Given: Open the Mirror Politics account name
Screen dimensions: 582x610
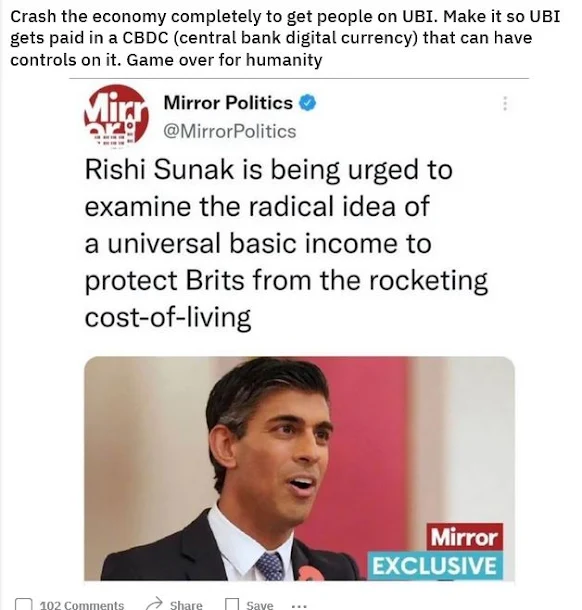Looking at the screenshot, I should click(228, 103).
